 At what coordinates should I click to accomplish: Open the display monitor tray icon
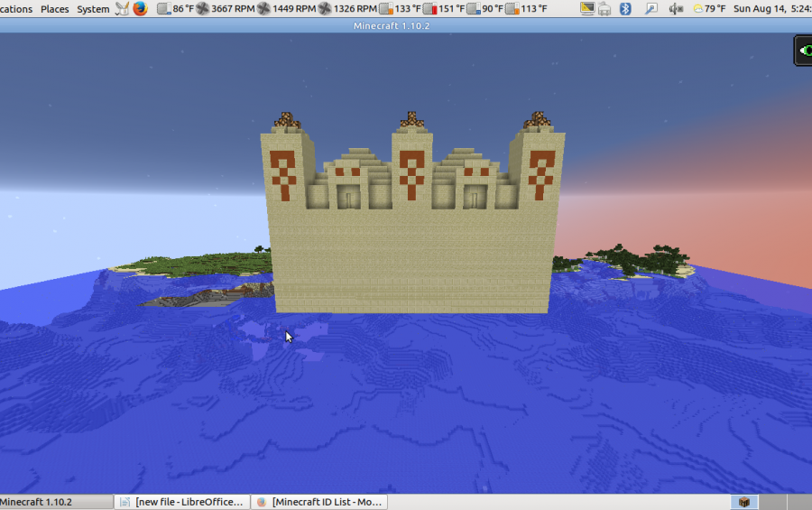[587, 8]
